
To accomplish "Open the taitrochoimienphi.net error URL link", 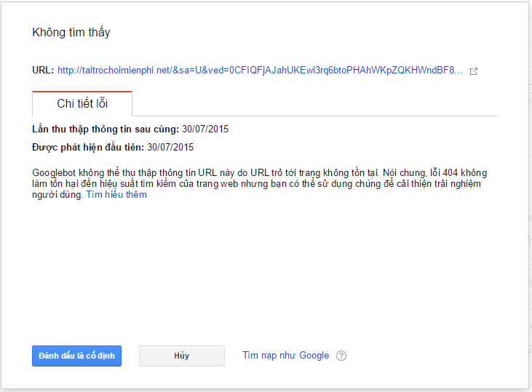I will click(260, 71).
